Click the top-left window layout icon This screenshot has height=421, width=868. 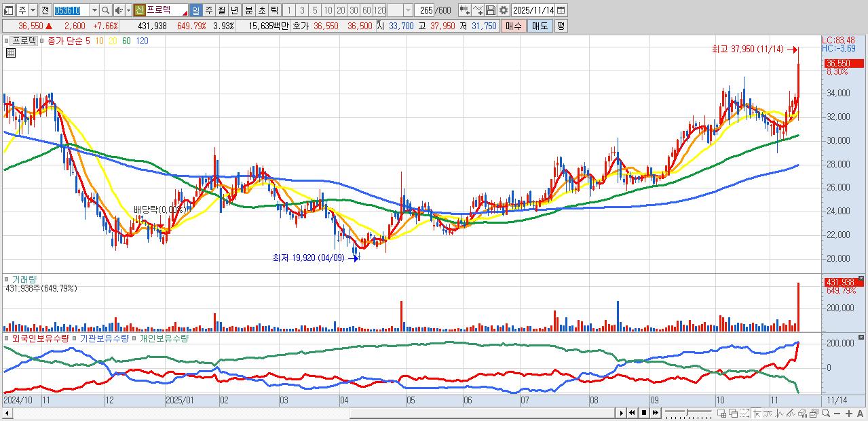[x=9, y=10]
